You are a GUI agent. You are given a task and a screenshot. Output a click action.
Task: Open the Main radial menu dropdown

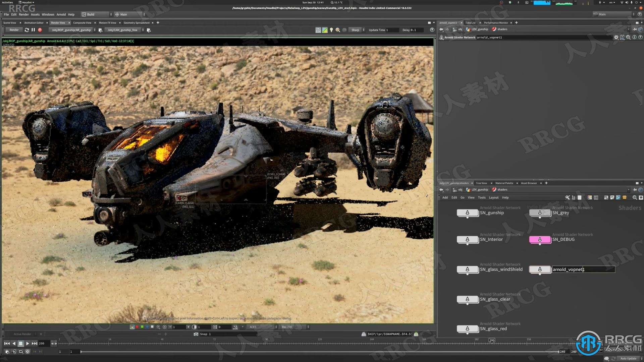(x=130, y=14)
